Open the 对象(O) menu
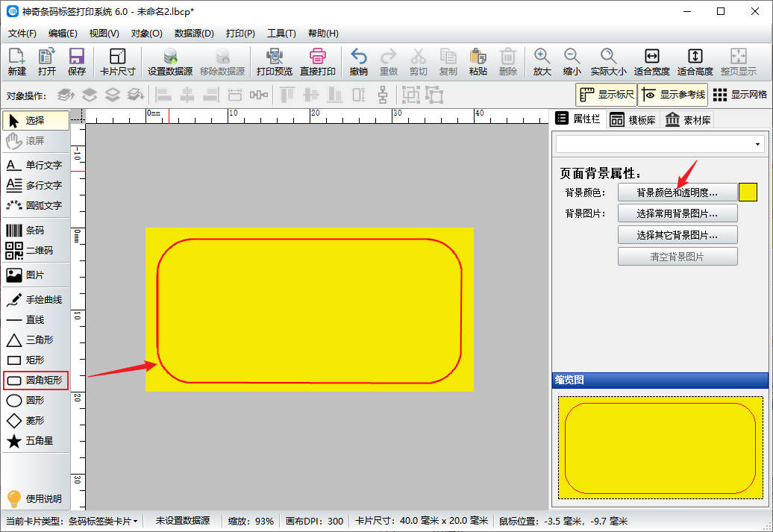Viewport: 773px width, 532px height. coord(146,33)
